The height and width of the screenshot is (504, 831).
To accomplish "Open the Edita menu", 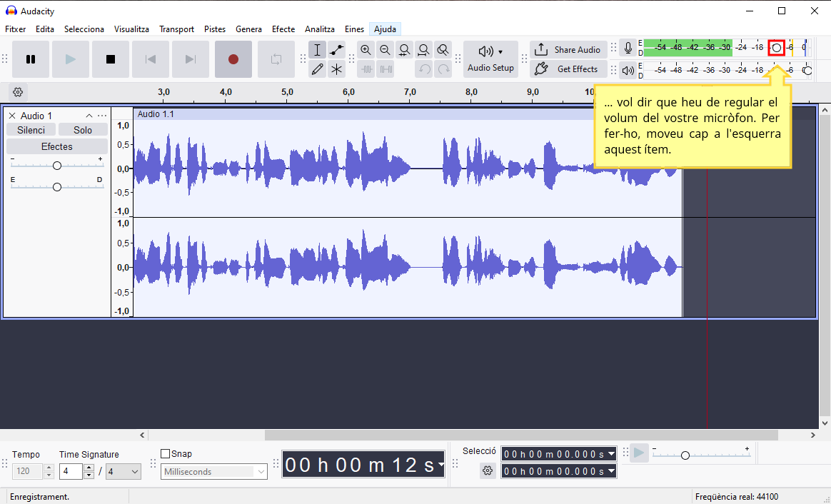I will point(45,29).
